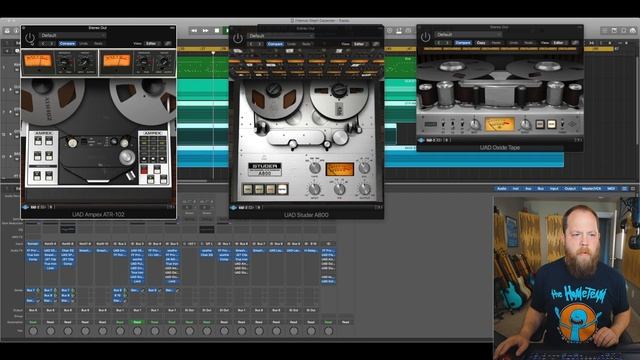Click the large silver knob on the Ampex transport
The image size is (640, 360).
click(127, 157)
